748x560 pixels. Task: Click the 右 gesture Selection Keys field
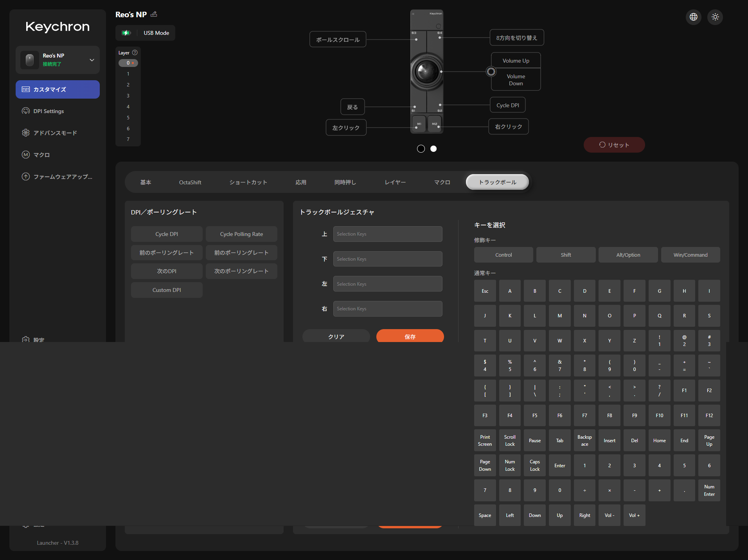click(388, 309)
